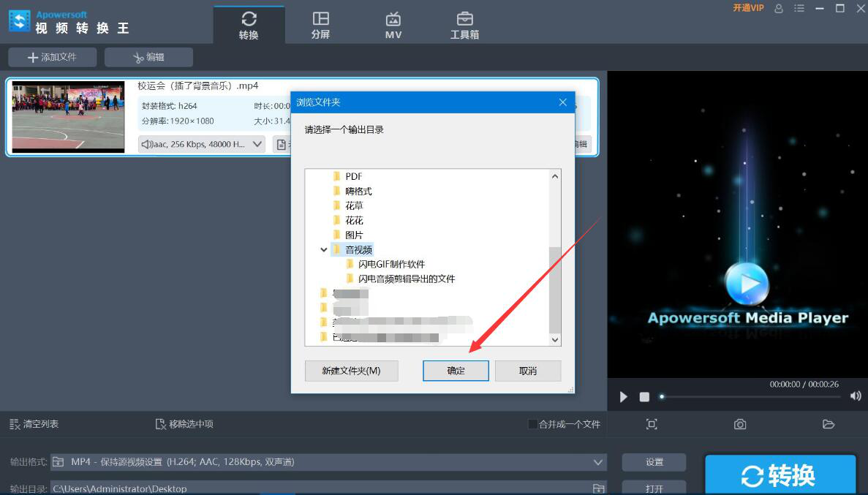Viewport: 868px width, 495px height.
Task: Confirm with the 确定 button
Action: [456, 371]
